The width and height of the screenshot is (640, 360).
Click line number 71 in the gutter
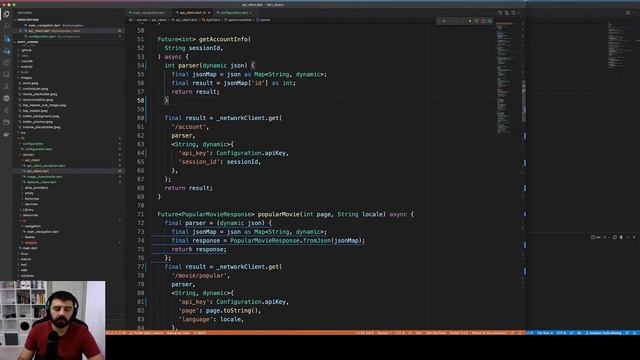(140, 214)
